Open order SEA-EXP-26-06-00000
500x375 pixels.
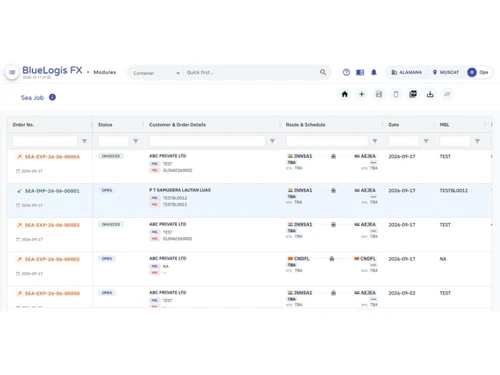(52, 293)
